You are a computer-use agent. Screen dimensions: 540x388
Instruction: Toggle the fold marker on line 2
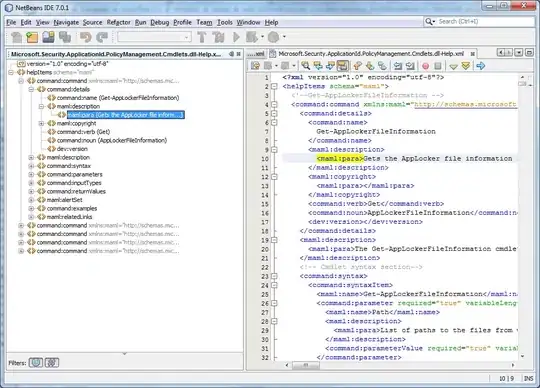pyautogui.click(x=274, y=86)
